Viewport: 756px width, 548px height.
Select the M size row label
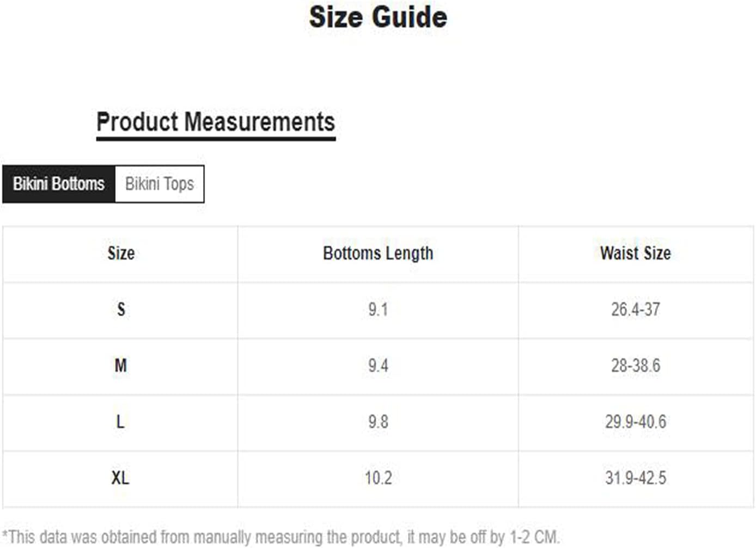coord(121,366)
